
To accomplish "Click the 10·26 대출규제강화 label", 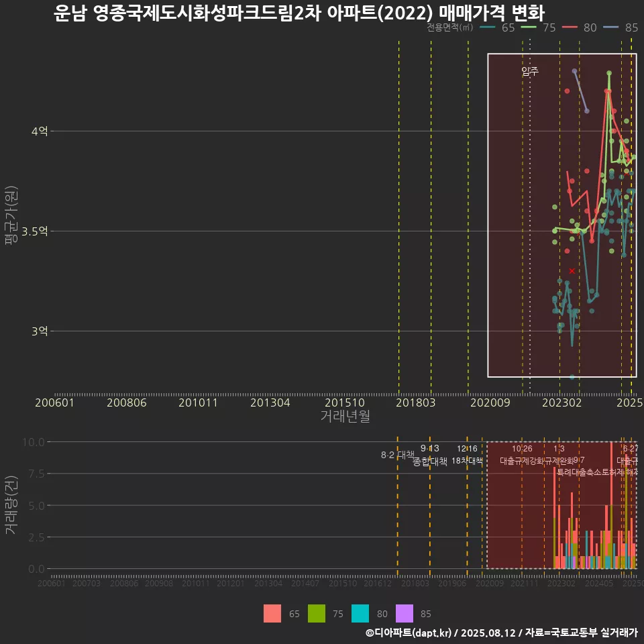I will coord(522,455).
